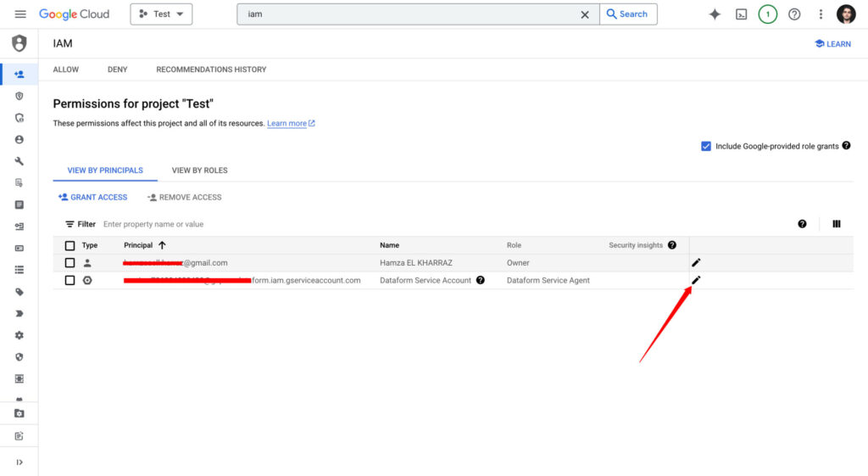Screen dimensions: 868x476
Task: Follow the Learn more link
Action: (287, 124)
